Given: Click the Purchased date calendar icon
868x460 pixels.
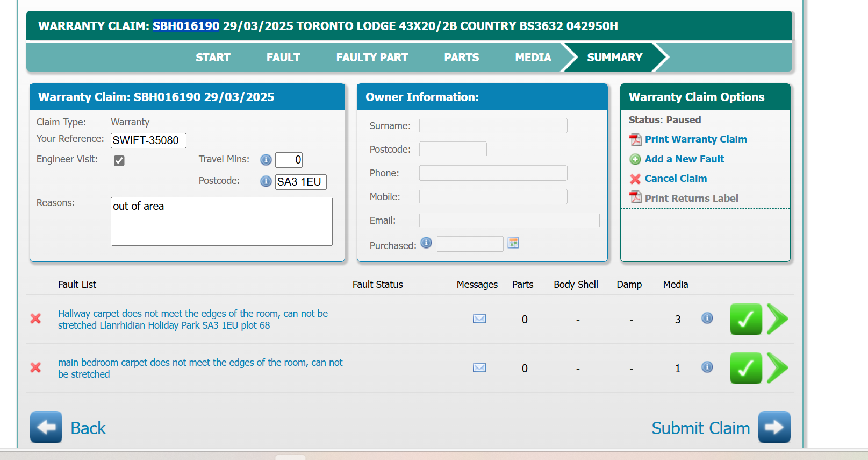Looking at the screenshot, I should click(513, 243).
